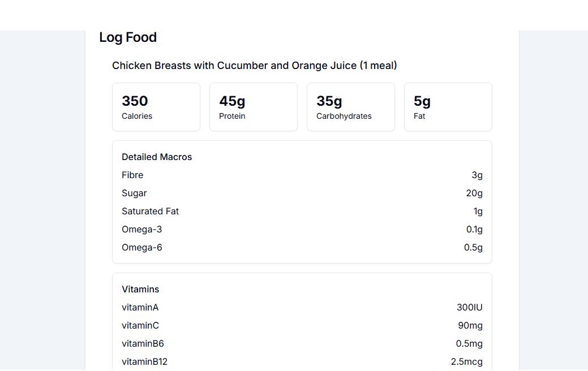Screen dimensions: 588x371
Task: Click the 20g sugar value
Action: 474,193
